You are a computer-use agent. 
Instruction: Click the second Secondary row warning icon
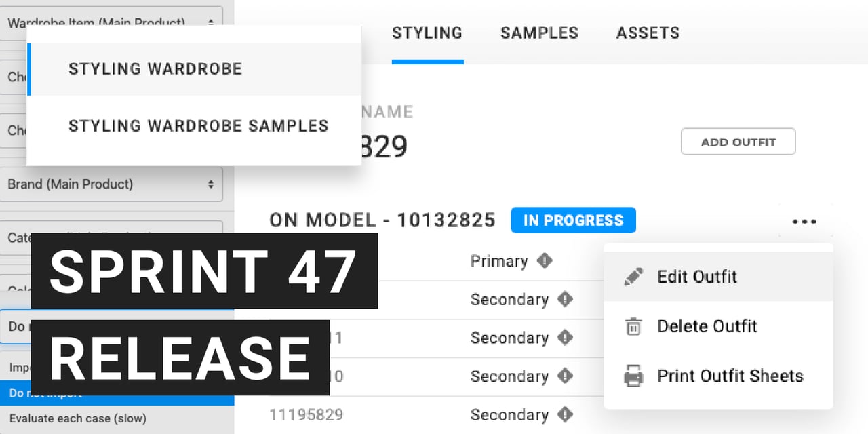coord(565,338)
